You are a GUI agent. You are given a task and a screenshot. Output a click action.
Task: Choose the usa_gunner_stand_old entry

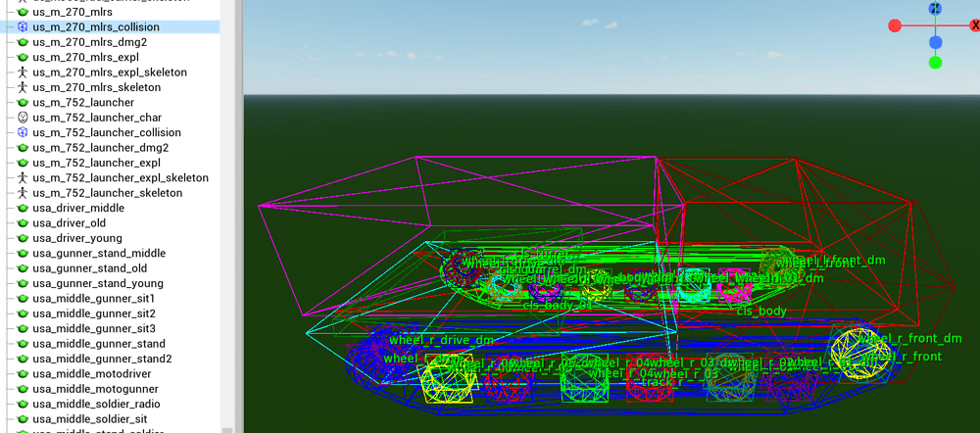89,268
